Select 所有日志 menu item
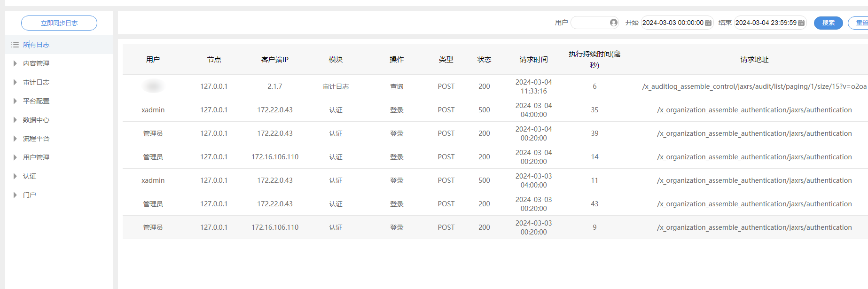 pos(36,45)
